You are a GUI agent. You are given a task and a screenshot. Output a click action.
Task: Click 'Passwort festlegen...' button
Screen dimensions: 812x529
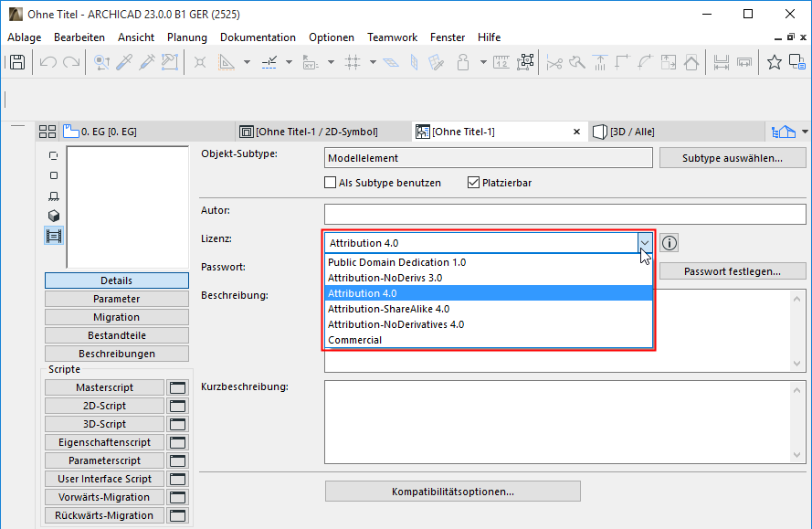(x=733, y=271)
